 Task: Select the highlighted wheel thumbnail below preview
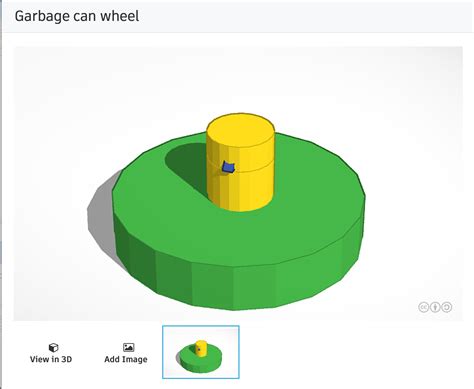tap(201, 352)
